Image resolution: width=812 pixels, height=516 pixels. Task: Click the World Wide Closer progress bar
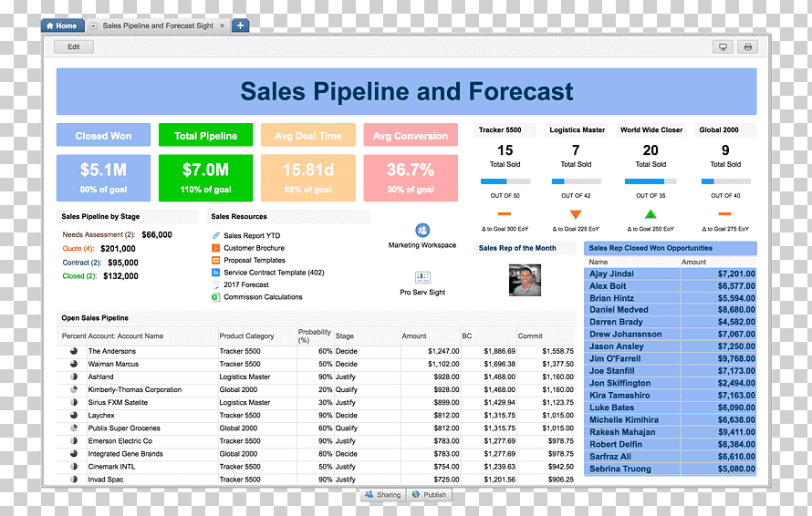coord(651,181)
